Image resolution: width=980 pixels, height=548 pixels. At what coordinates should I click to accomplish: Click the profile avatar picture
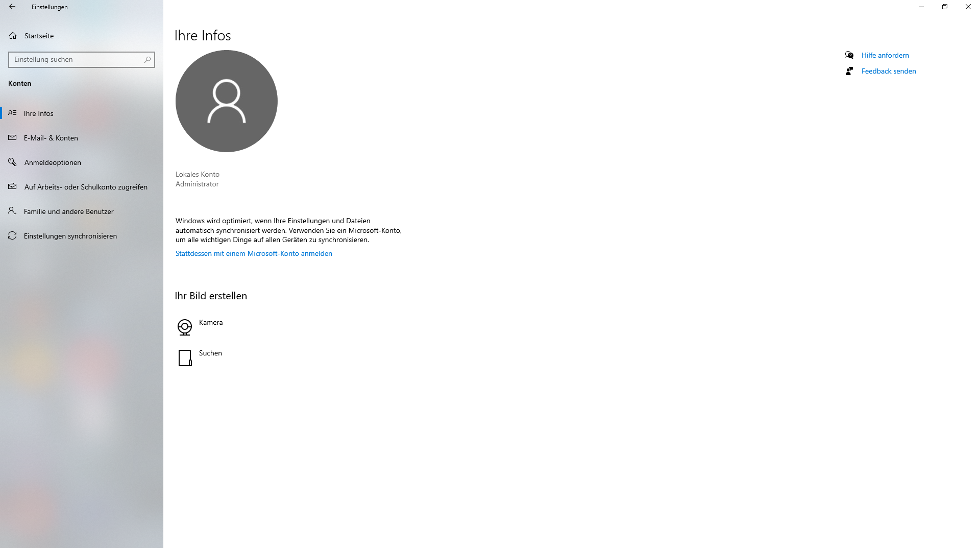227,101
